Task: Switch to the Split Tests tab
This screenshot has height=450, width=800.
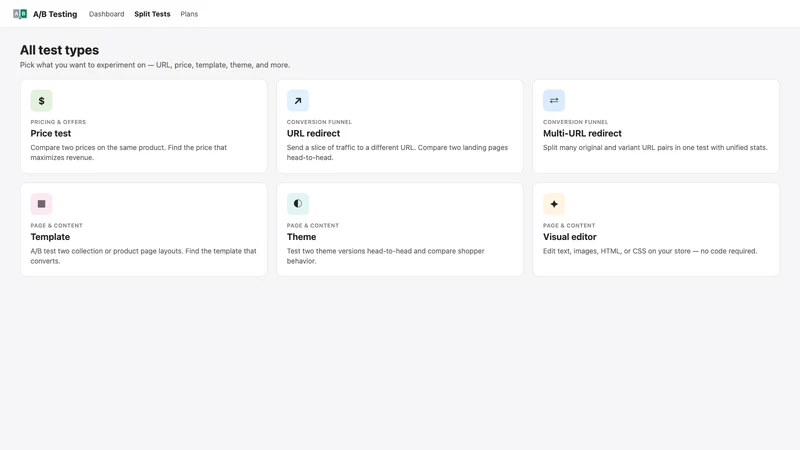Action: pyautogui.click(x=152, y=14)
